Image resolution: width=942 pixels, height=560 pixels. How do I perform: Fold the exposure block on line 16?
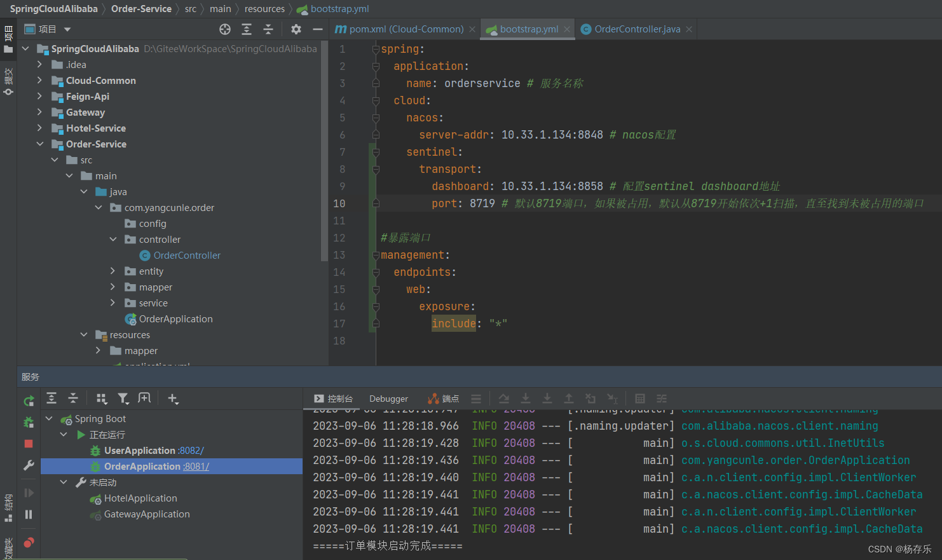coord(376,306)
